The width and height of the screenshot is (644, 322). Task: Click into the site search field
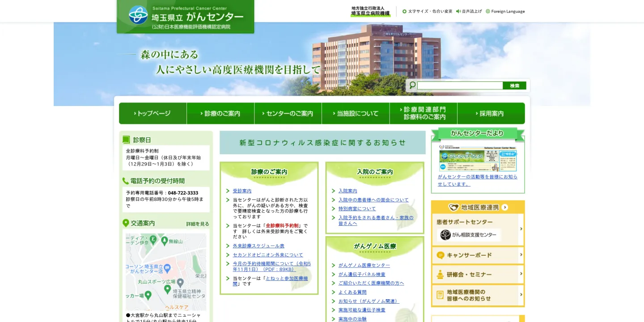[460, 85]
